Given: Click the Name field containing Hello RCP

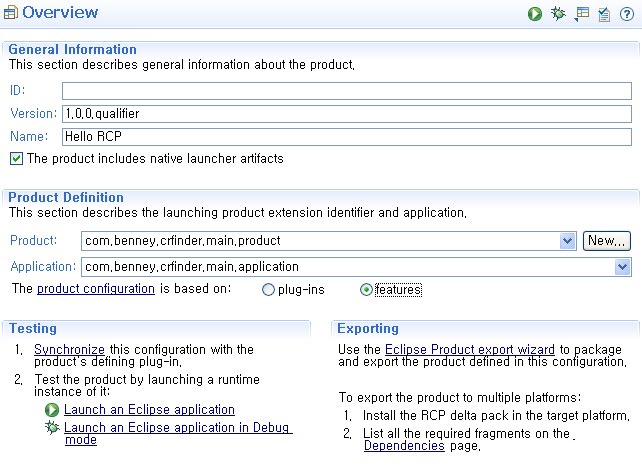Looking at the screenshot, I should click(x=346, y=137).
